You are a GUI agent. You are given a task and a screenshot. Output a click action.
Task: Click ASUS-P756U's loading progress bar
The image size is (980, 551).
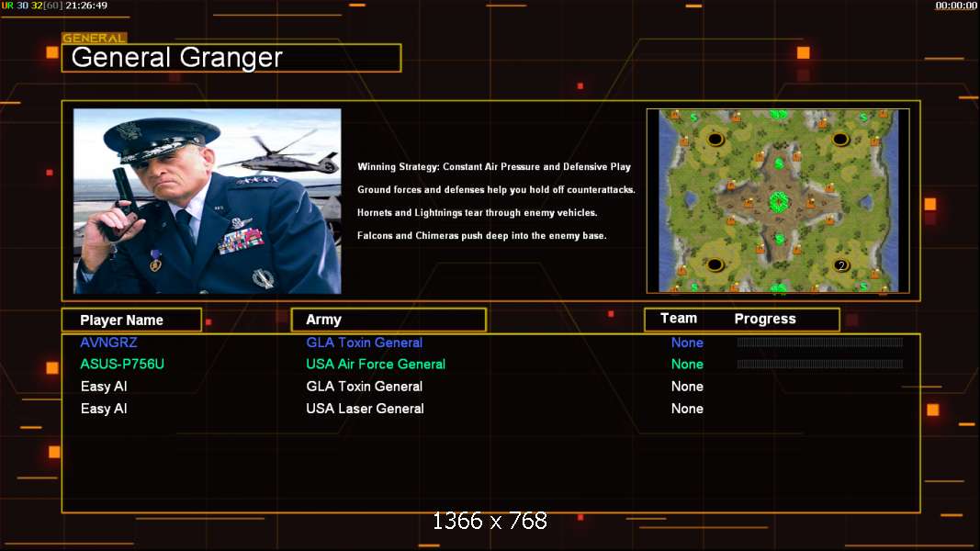point(820,364)
